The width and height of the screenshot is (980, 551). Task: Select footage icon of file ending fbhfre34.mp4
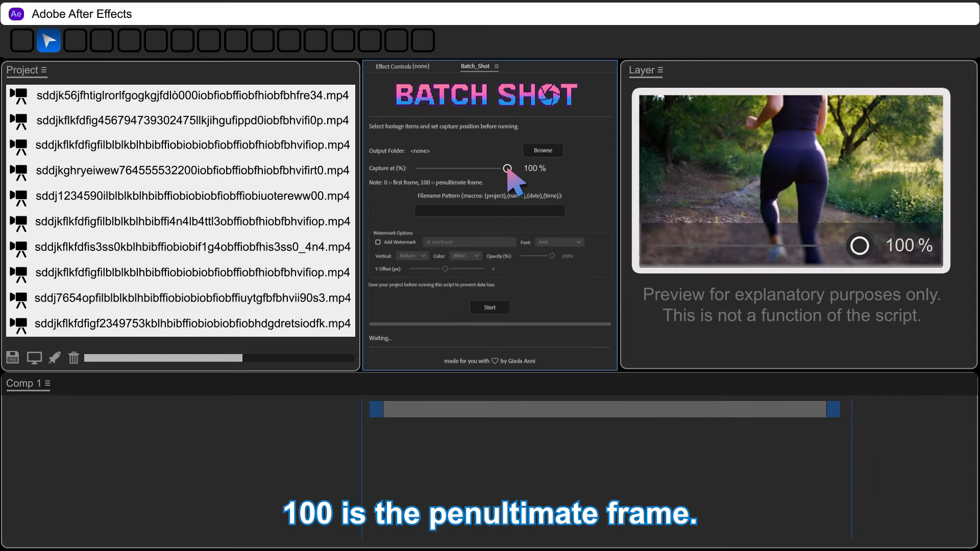click(x=19, y=95)
